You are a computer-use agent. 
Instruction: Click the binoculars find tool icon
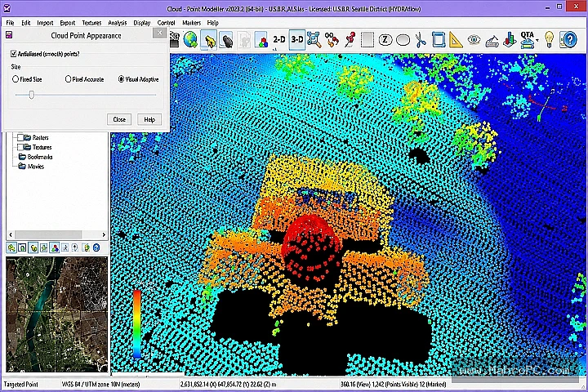tap(332, 39)
